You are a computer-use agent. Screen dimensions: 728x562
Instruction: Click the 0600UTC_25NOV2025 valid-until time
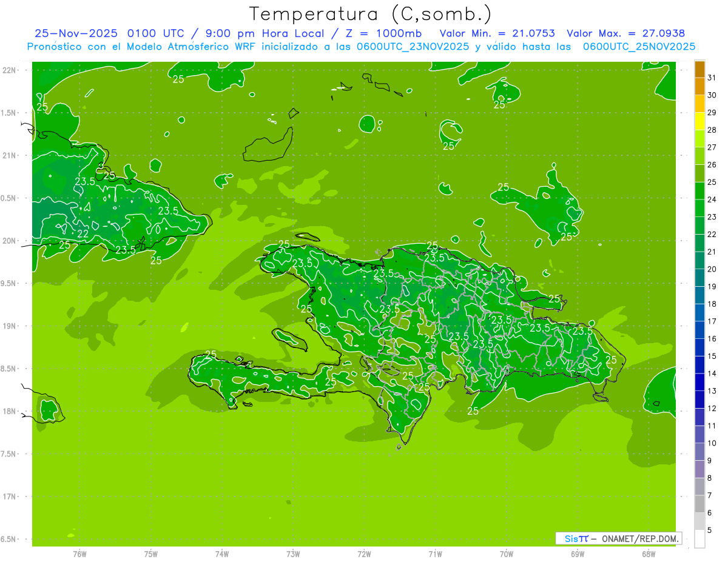[639, 47]
